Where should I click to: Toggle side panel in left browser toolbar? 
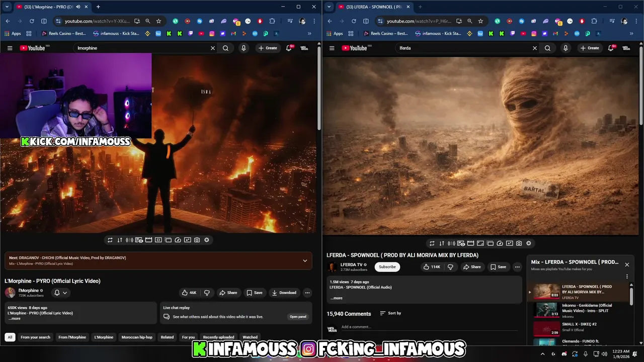pyautogui.click(x=44, y=21)
